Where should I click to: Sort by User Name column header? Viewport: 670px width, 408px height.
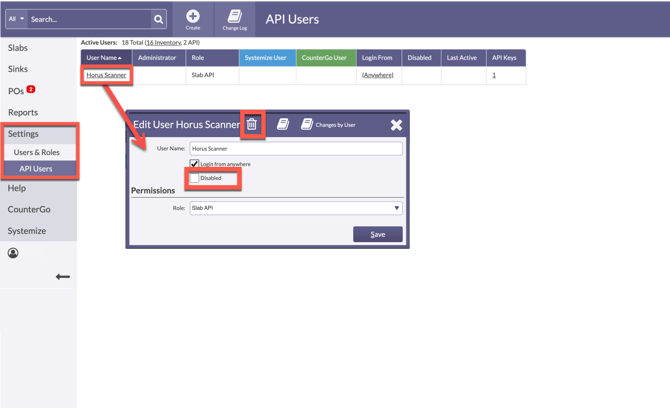tap(104, 58)
